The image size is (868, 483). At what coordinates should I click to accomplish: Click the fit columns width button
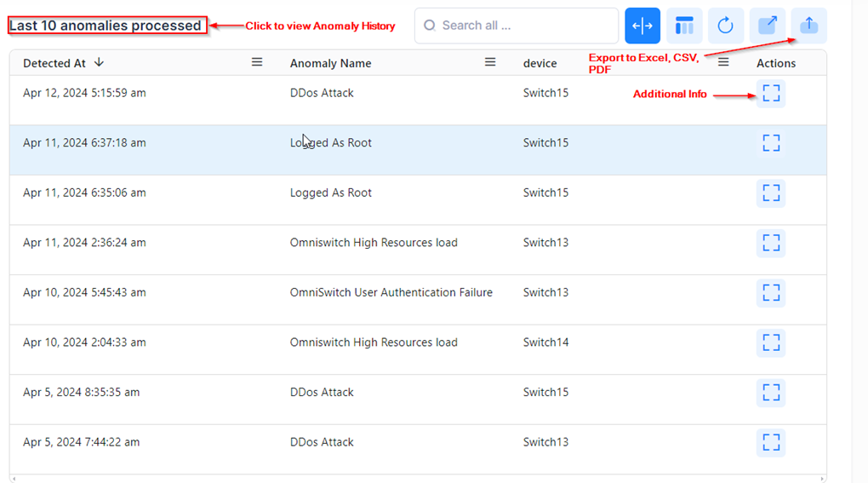(642, 26)
